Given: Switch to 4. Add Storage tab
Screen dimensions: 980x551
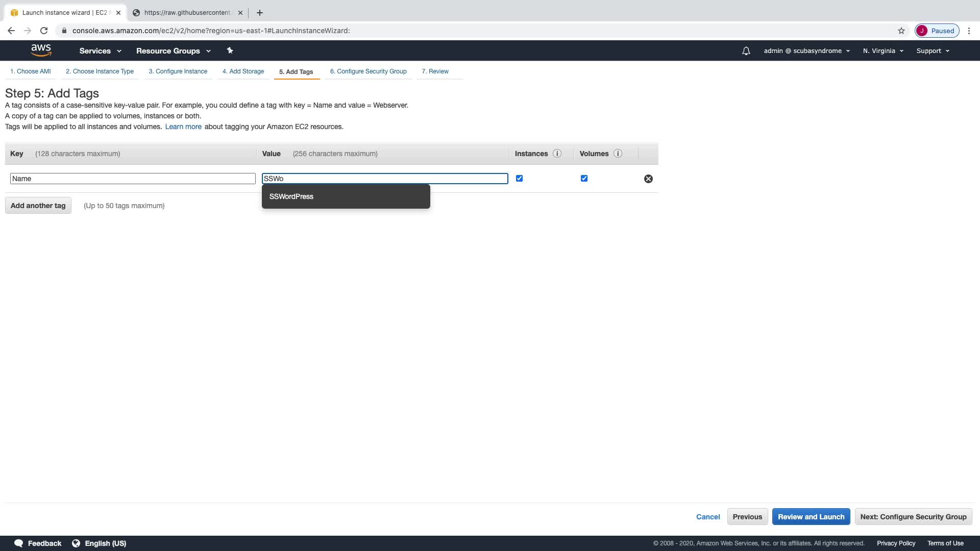Looking at the screenshot, I should point(243,71).
